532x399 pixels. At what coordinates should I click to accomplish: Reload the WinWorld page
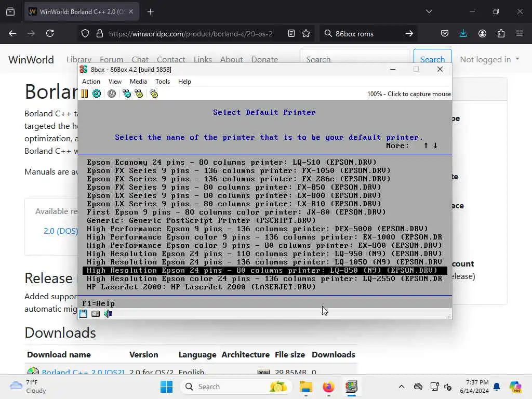[50, 34]
